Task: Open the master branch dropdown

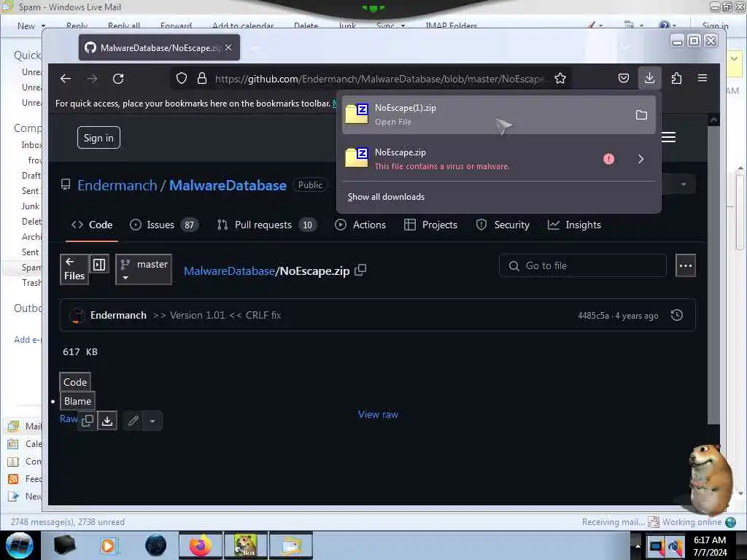Action: tap(144, 270)
